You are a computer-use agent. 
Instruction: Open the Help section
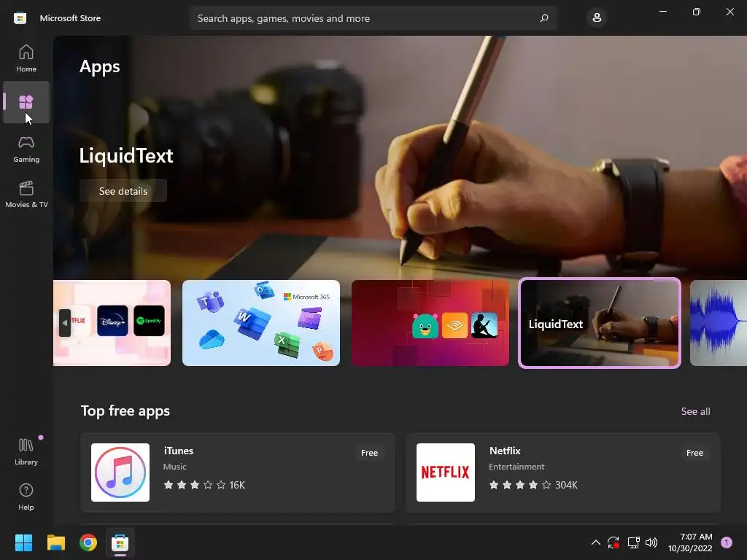tap(26, 497)
